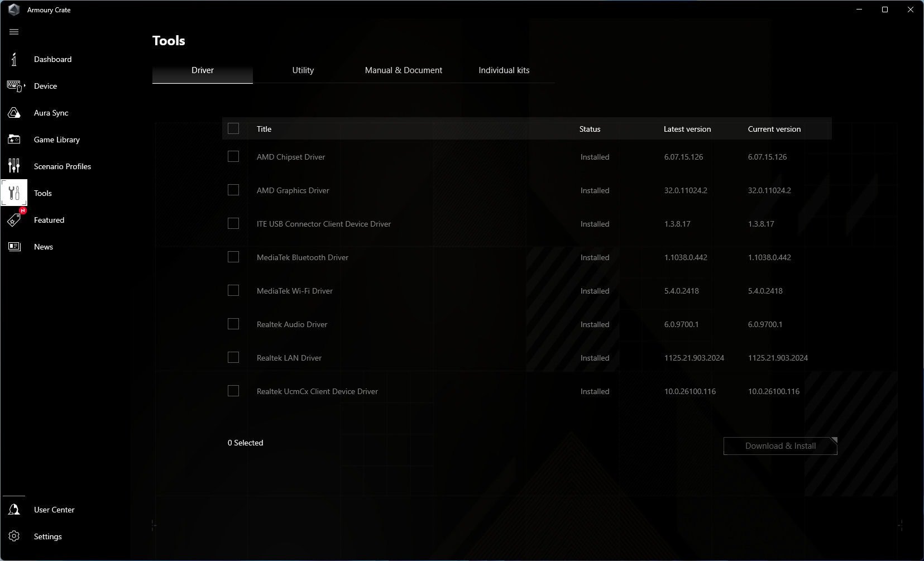This screenshot has height=561, width=924.
Task: Select the Realtek LAN Driver title
Action: (289, 358)
